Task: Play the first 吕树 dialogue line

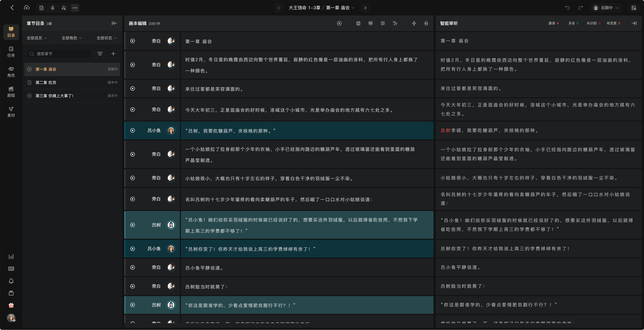Action: pyautogui.click(x=132, y=225)
